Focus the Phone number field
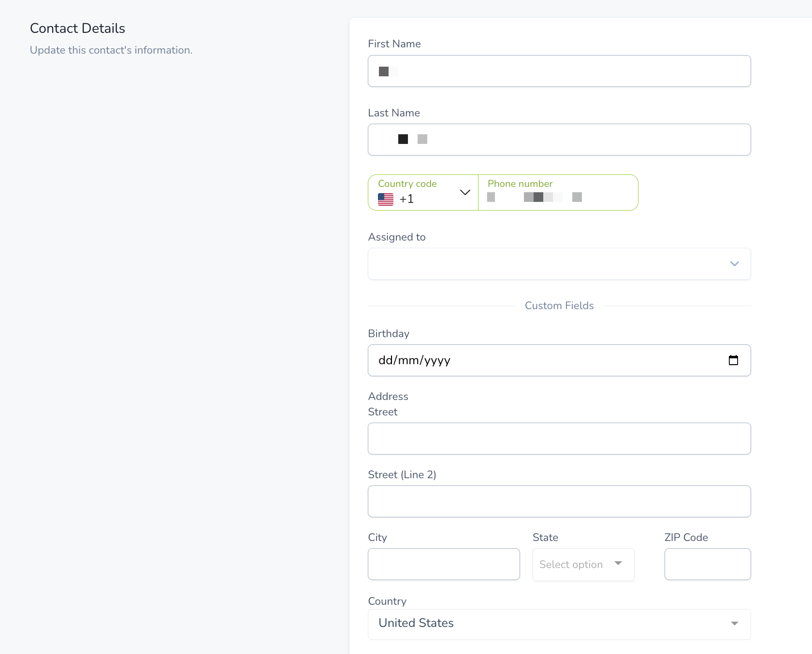 click(558, 192)
